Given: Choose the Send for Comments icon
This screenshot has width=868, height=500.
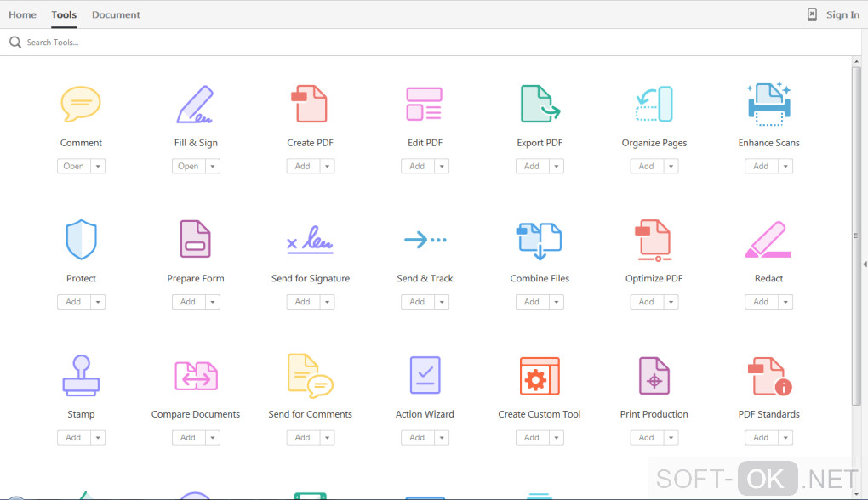Looking at the screenshot, I should 310,376.
